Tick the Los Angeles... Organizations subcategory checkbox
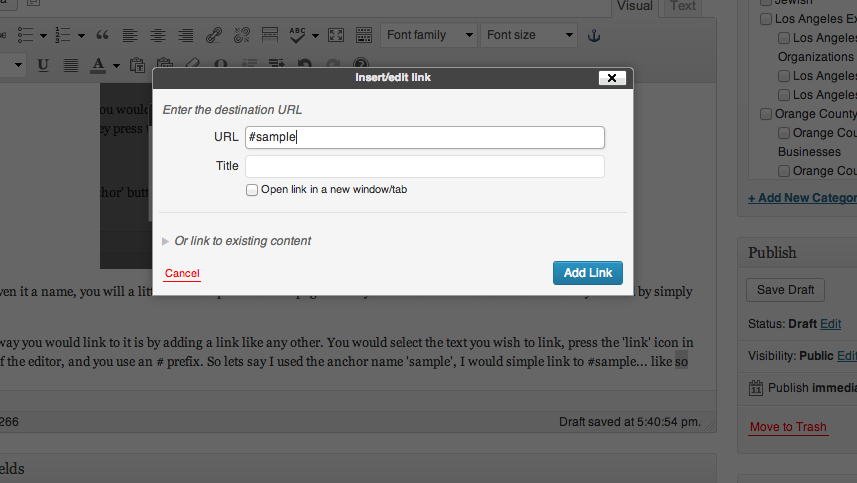The width and height of the screenshot is (857, 483). click(784, 38)
